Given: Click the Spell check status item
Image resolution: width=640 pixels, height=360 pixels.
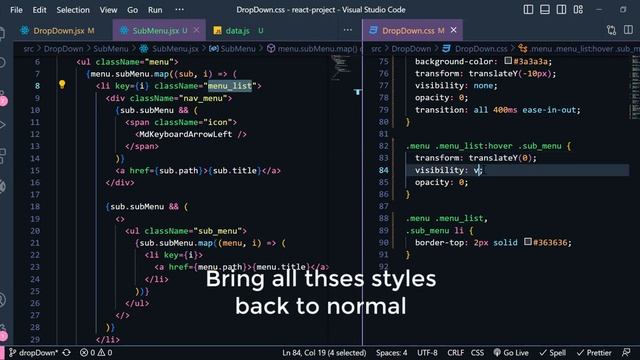Looking at the screenshot, I should 553,353.
